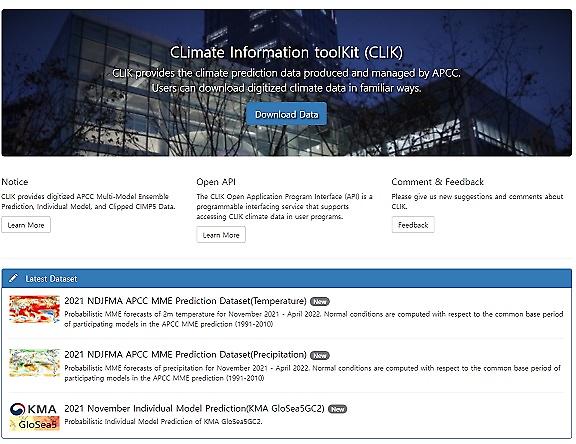Open Learn More under Open API
The image size is (576, 444).
[x=221, y=235]
